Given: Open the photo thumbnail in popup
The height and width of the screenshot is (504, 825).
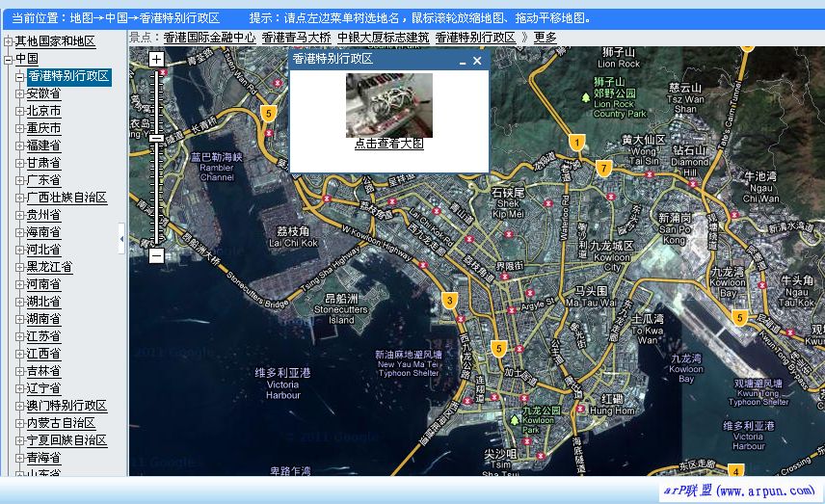Looking at the screenshot, I should click(389, 105).
